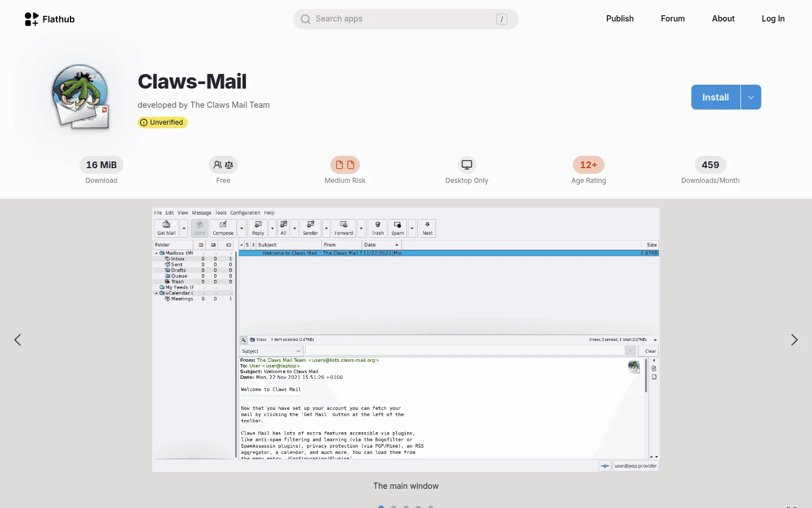The image size is (812, 508).
Task: Click the Unverified badge
Action: [x=162, y=122]
